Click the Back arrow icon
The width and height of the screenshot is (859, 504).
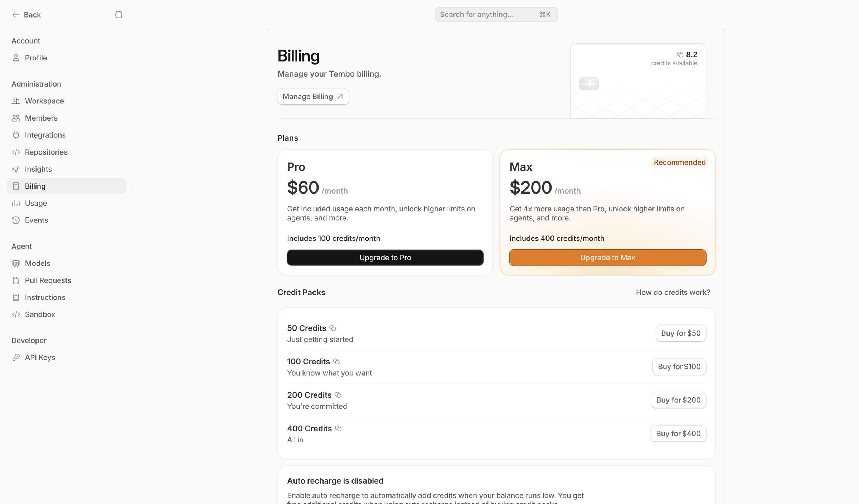[x=16, y=15]
